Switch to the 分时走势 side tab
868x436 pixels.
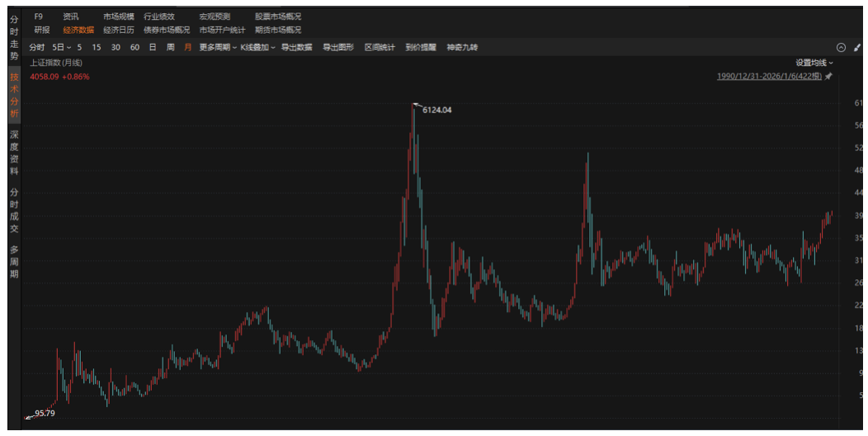pyautogui.click(x=14, y=36)
